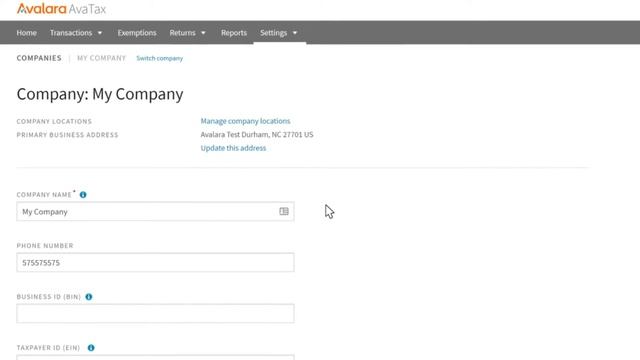Focus the Phone Number input field

pyautogui.click(x=155, y=262)
